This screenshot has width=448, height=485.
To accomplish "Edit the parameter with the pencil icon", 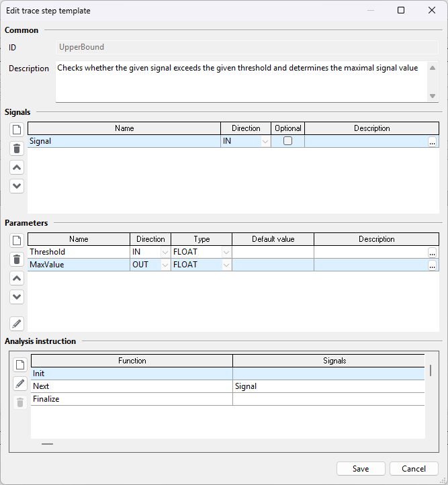I will coord(17,324).
